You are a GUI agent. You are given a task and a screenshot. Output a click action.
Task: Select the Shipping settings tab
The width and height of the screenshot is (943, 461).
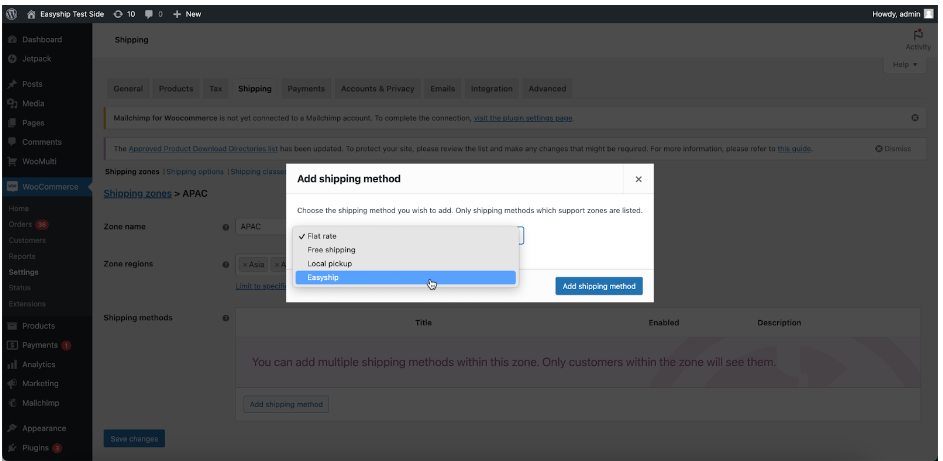click(x=254, y=88)
